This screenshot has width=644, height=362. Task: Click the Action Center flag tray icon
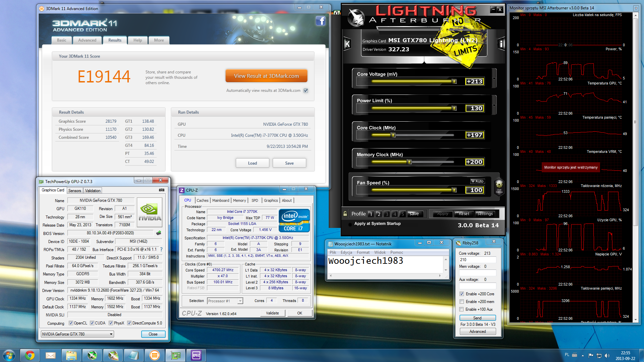click(x=591, y=355)
